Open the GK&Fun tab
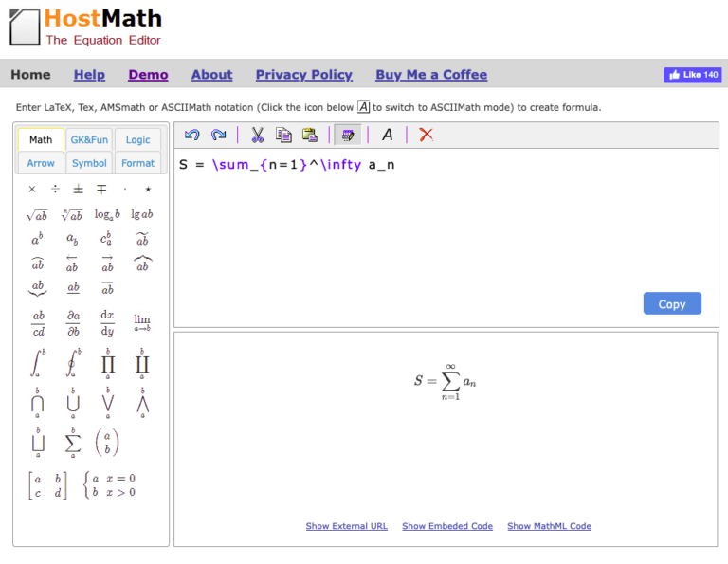This screenshot has width=728, height=564. pos(89,139)
